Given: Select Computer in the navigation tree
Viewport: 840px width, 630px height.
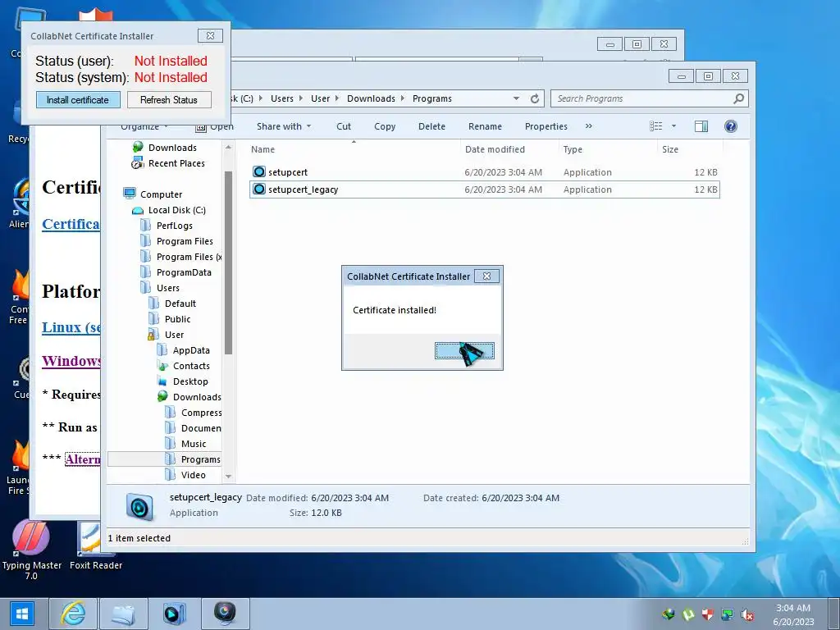Looking at the screenshot, I should point(161,194).
